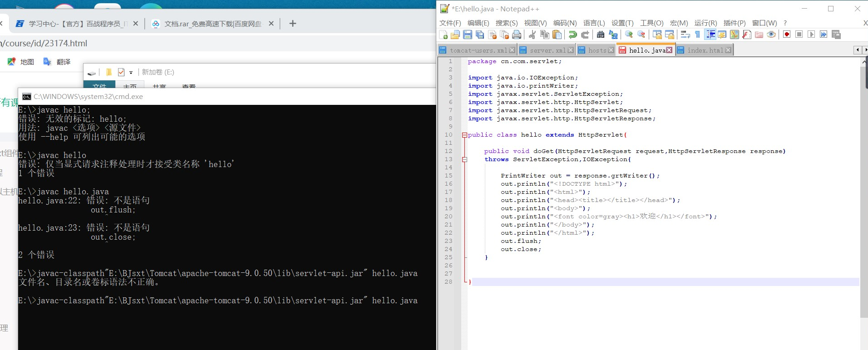Close the hello.java tab
This screenshot has width=868, height=350.
click(x=669, y=50)
